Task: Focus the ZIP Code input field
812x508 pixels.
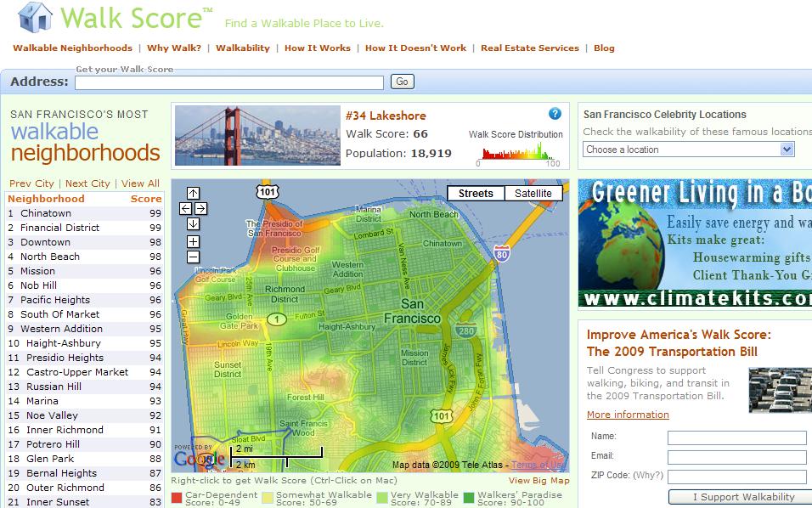Action: click(x=737, y=477)
